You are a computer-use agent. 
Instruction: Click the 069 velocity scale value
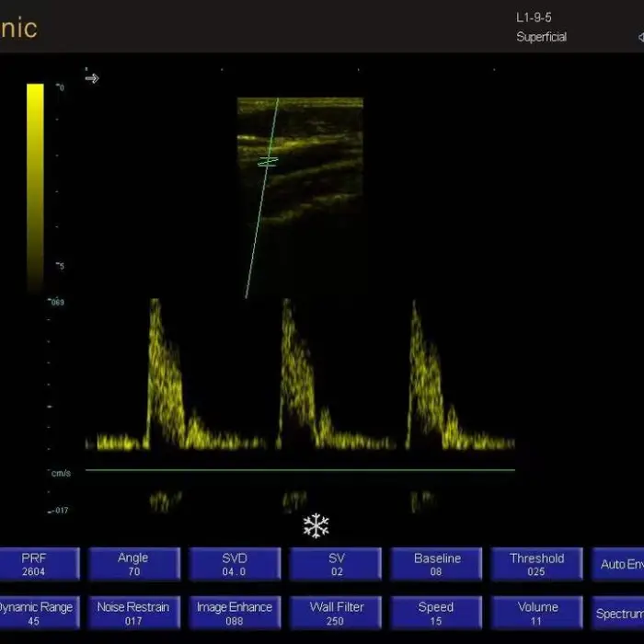click(x=57, y=303)
